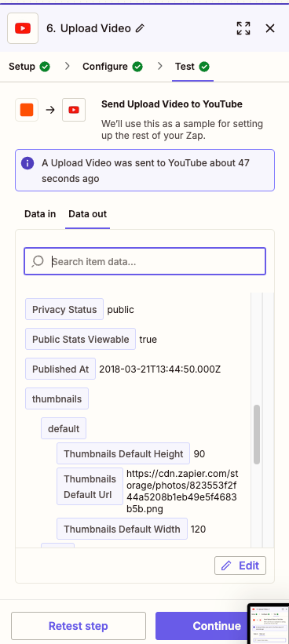
Task: Expand the panel to full screen
Action: [x=243, y=28]
